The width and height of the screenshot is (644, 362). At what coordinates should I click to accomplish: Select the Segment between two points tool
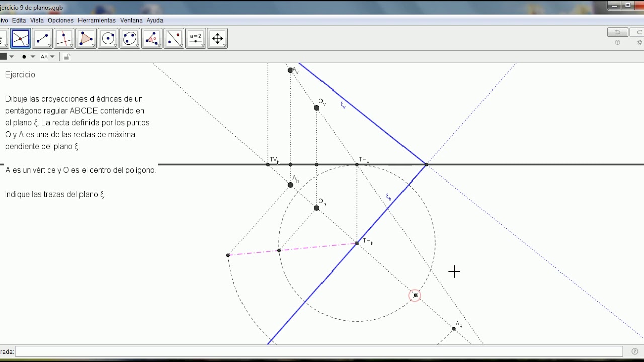pyautogui.click(x=42, y=39)
